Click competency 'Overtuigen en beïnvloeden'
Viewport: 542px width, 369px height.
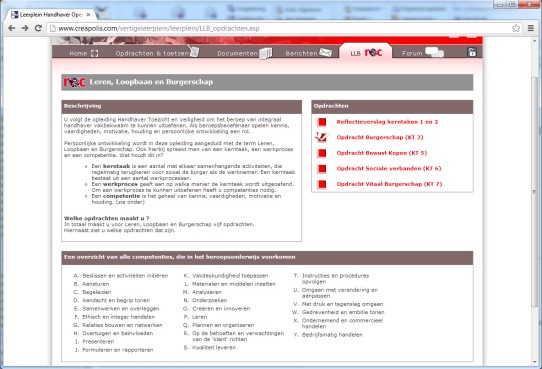[118, 333]
